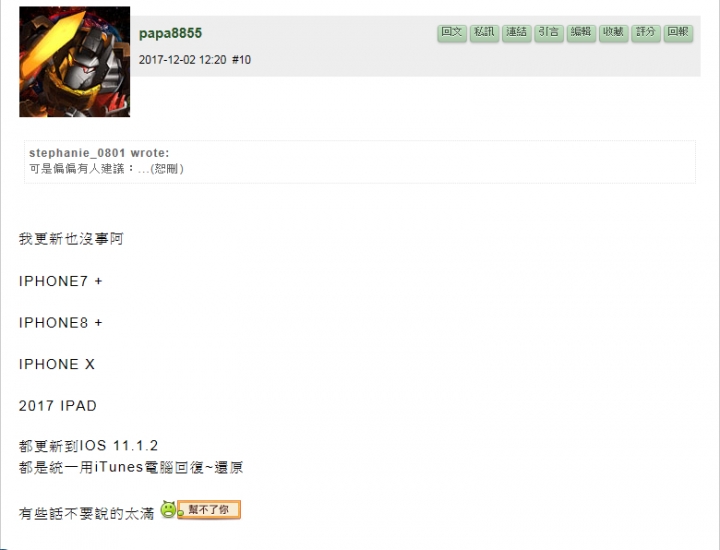Click the stephanie_0801 wrote quote header
The width and height of the screenshot is (720, 550).
99,153
